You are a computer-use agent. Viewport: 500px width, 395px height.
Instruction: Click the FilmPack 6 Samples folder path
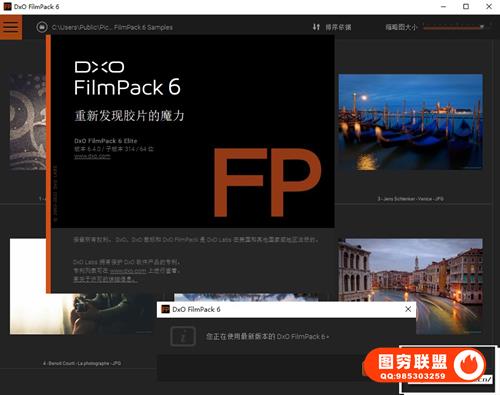pos(112,27)
